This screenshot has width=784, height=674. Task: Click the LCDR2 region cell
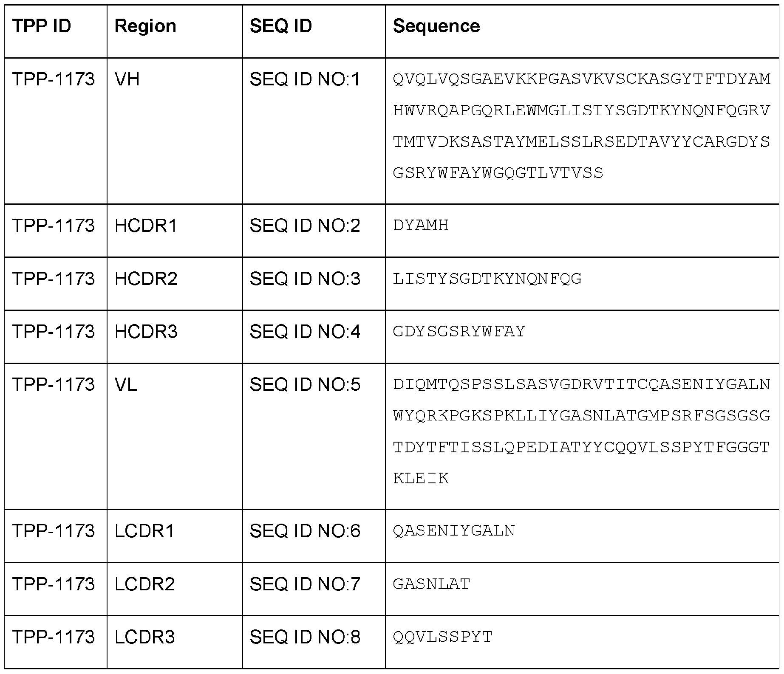coord(144,584)
